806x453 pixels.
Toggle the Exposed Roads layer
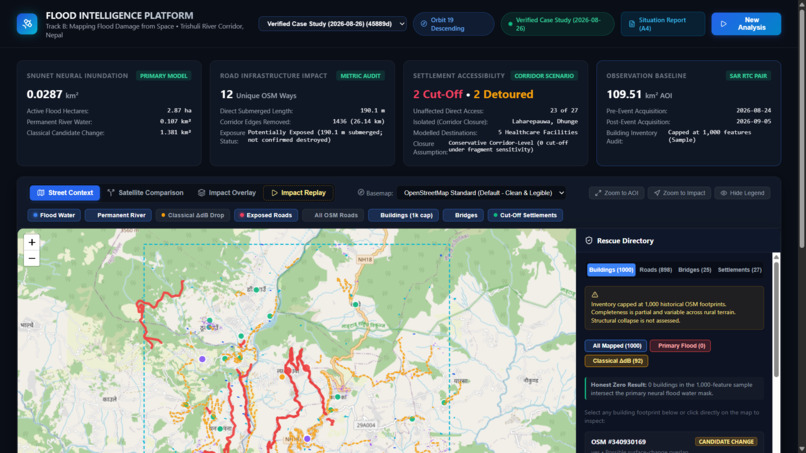[x=266, y=215]
